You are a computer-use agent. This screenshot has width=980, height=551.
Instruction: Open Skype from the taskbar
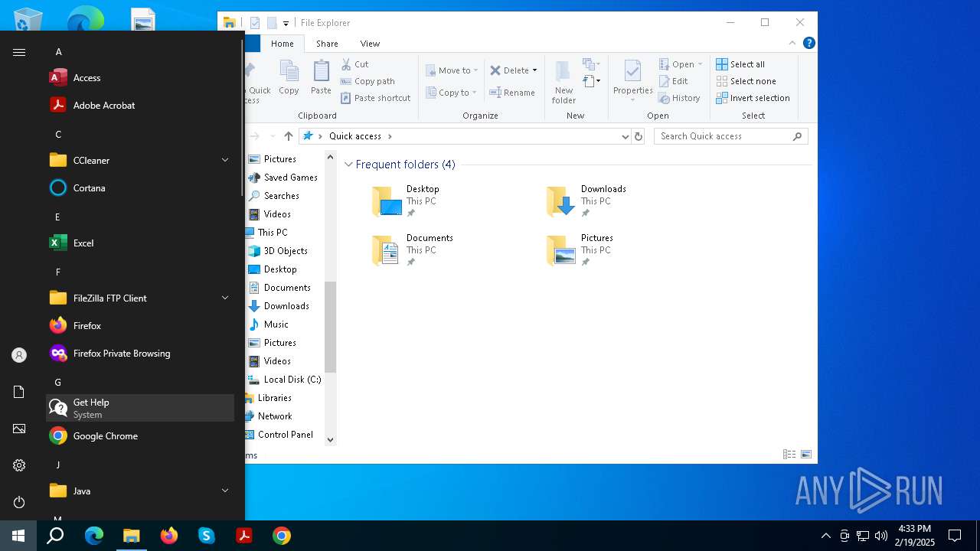(207, 536)
